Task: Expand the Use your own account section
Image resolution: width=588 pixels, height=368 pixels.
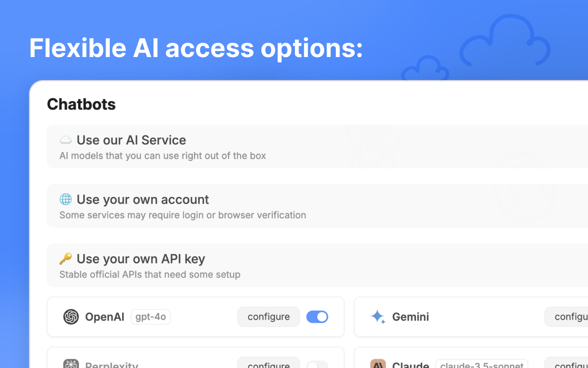Action: [142, 199]
